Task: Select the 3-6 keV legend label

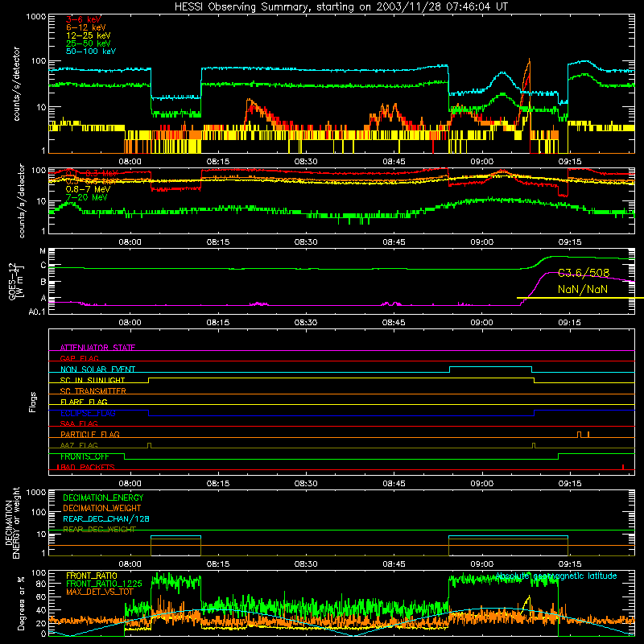Action: click(84, 19)
